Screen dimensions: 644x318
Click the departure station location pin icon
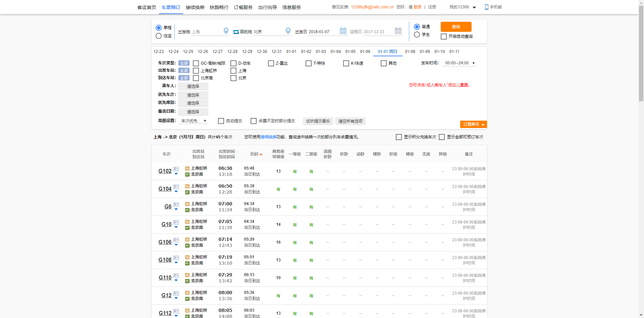pyautogui.click(x=226, y=31)
